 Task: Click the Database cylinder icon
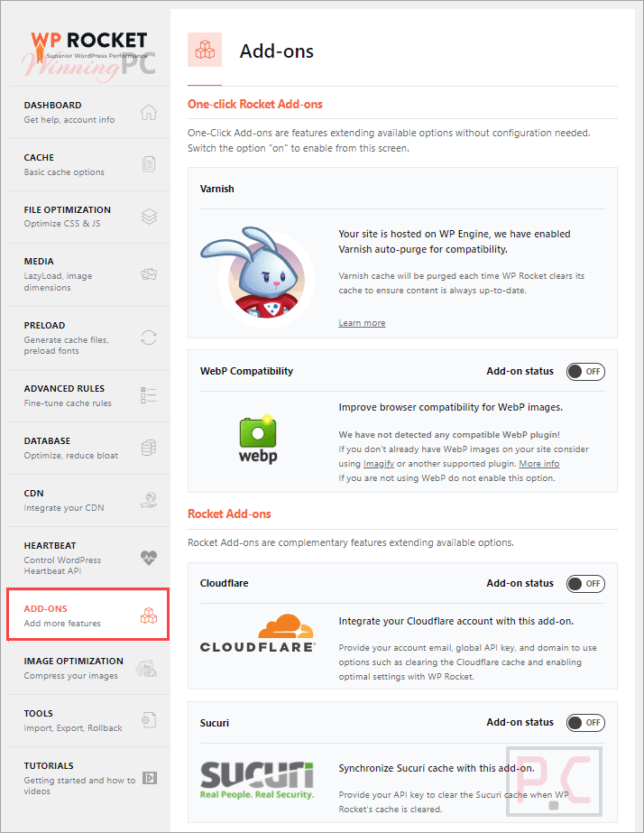(149, 448)
